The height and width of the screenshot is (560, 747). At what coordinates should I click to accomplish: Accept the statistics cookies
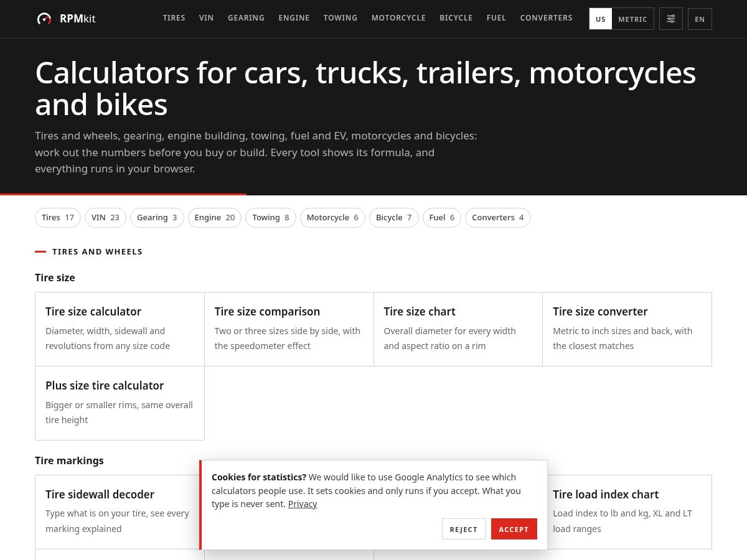(x=514, y=529)
